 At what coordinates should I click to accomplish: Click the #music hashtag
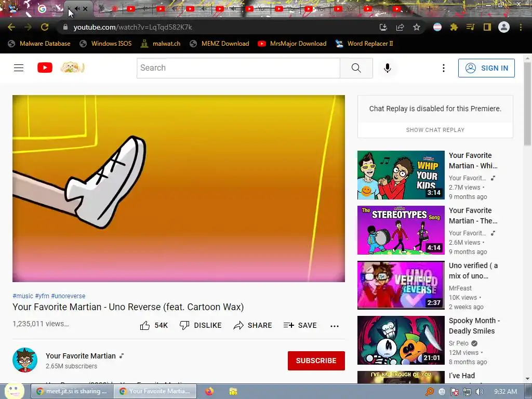click(x=23, y=296)
